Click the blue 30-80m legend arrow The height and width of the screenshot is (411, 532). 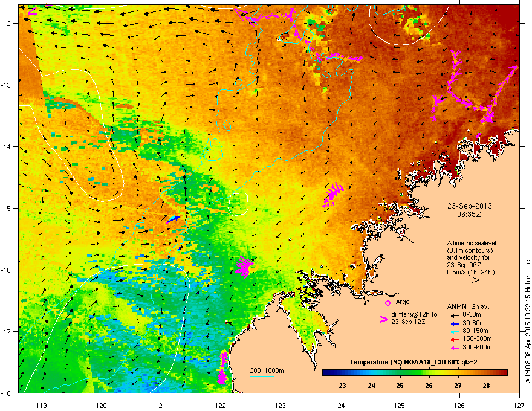(x=455, y=323)
